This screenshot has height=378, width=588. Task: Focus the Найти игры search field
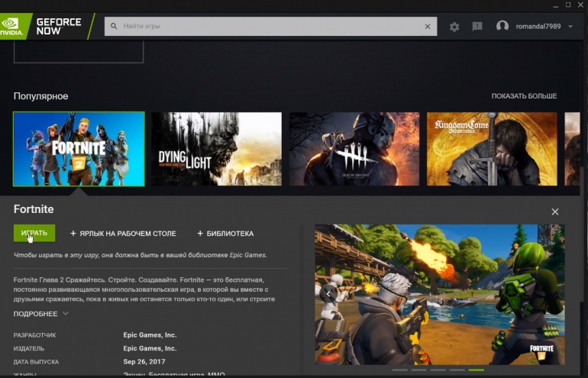270,26
